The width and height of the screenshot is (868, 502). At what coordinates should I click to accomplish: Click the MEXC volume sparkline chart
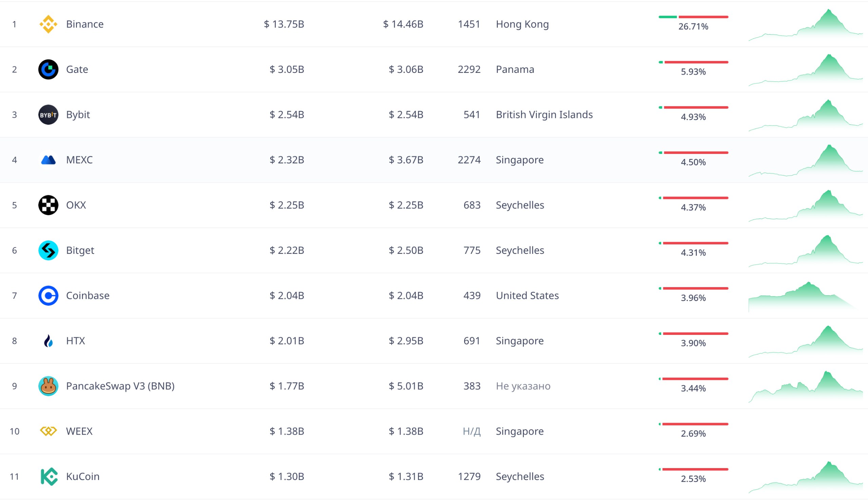coord(805,161)
